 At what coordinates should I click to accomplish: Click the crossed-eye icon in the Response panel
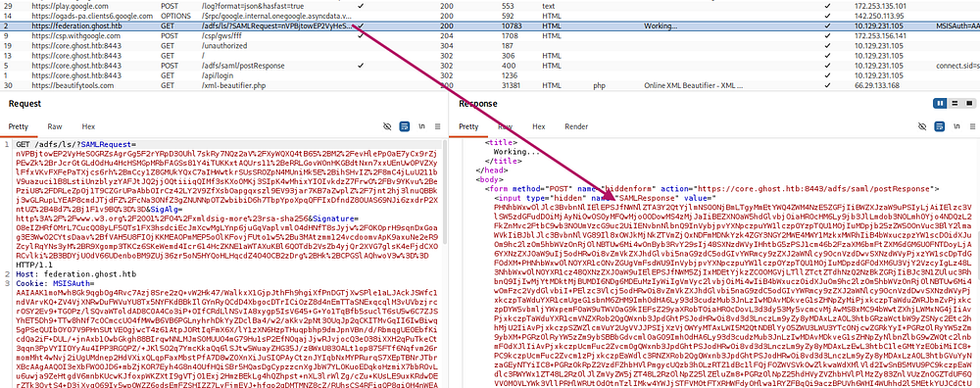pos(922,126)
